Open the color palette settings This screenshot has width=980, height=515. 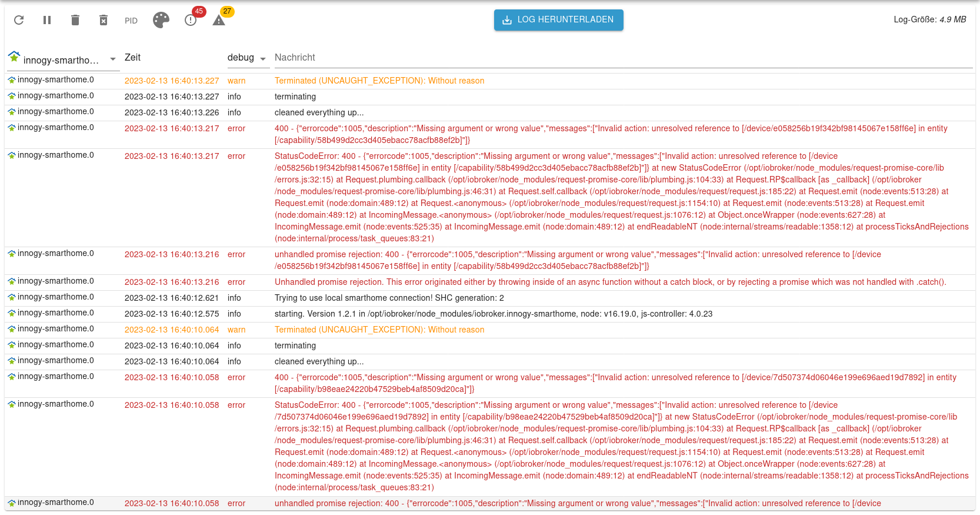pos(161,20)
